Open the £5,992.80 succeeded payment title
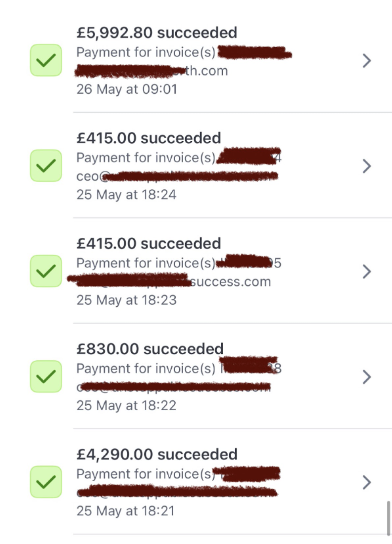This screenshot has height=544, width=392. 157,33
